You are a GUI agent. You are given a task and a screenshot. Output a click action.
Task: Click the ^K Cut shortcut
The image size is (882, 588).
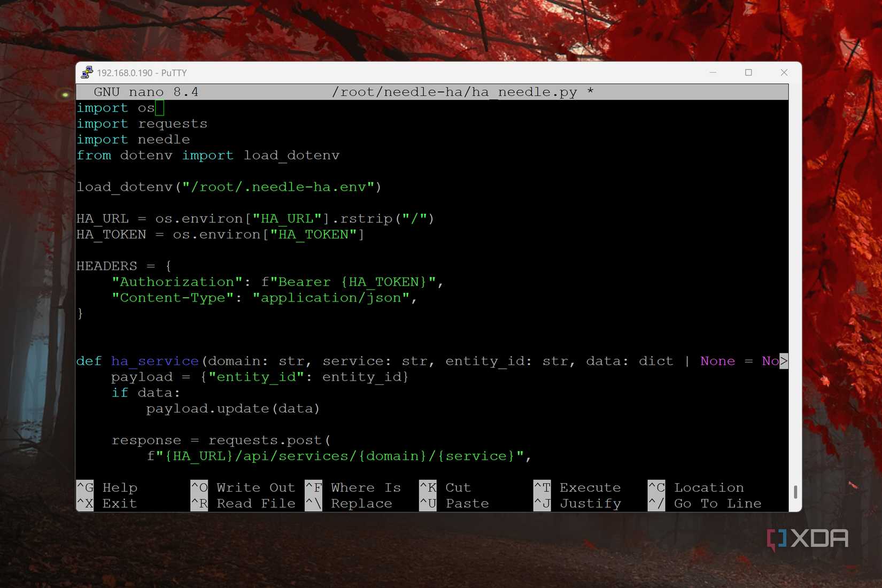pyautogui.click(x=445, y=488)
